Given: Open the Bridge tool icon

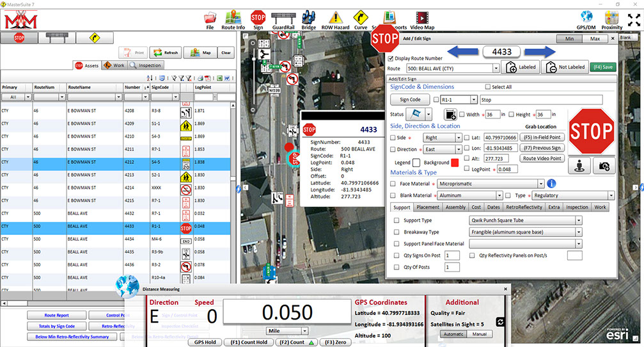Looking at the screenshot, I should point(310,17).
